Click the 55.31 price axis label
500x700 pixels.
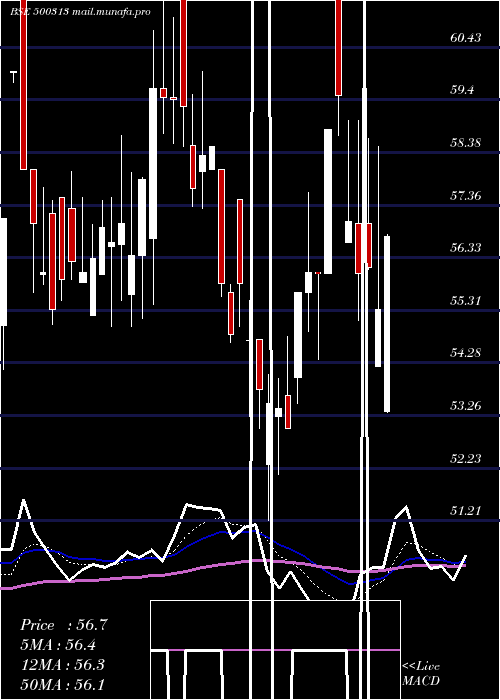pyautogui.click(x=466, y=300)
